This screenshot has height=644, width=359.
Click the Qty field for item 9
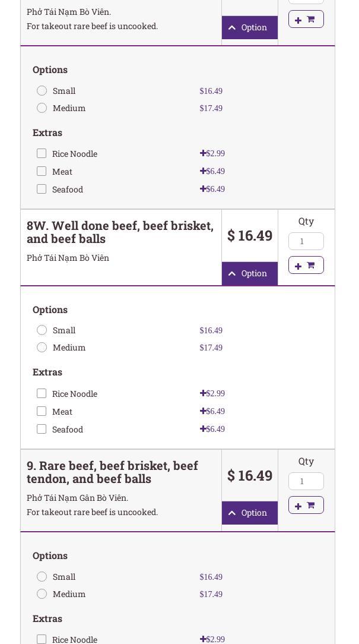[306, 481]
